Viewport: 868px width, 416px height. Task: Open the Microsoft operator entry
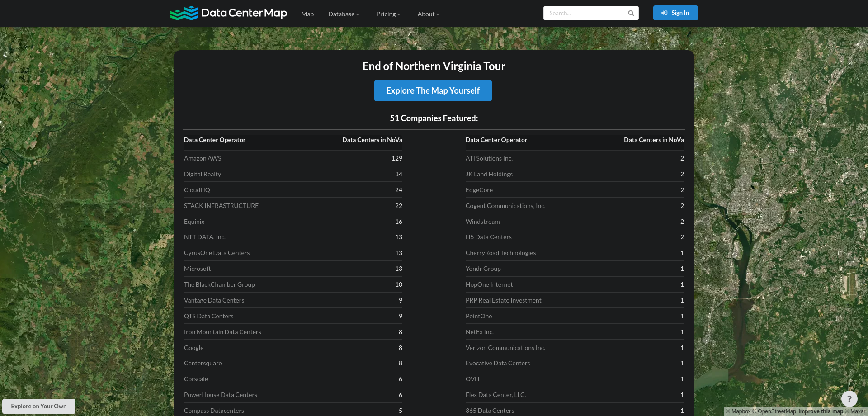[x=197, y=269]
